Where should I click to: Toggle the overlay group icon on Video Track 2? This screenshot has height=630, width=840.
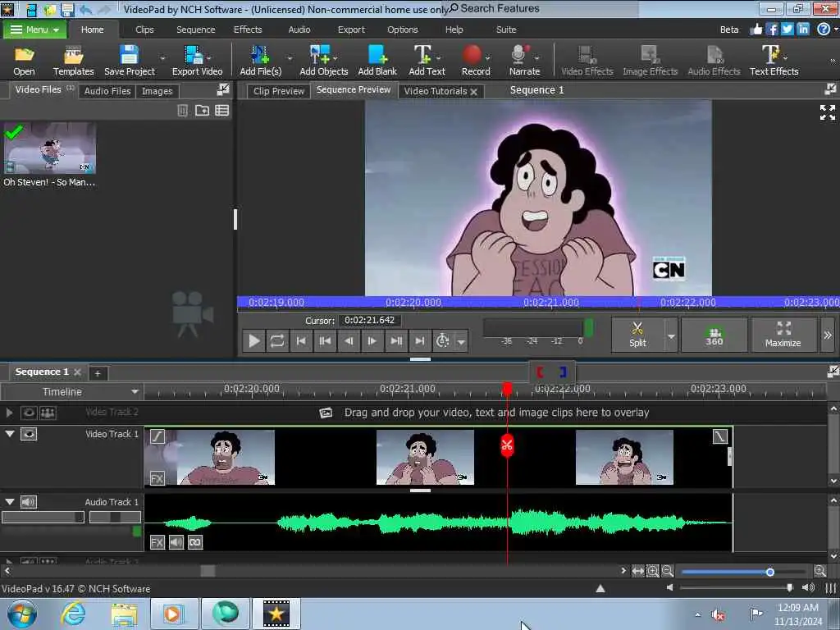click(48, 413)
